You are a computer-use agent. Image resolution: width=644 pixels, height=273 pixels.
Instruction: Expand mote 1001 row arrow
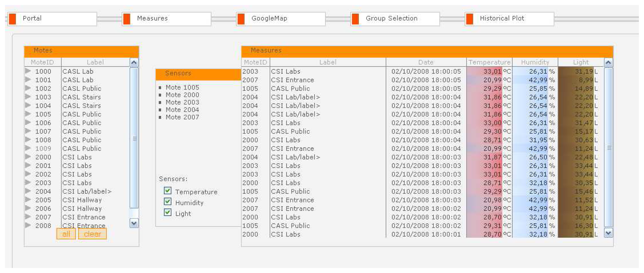28,80
